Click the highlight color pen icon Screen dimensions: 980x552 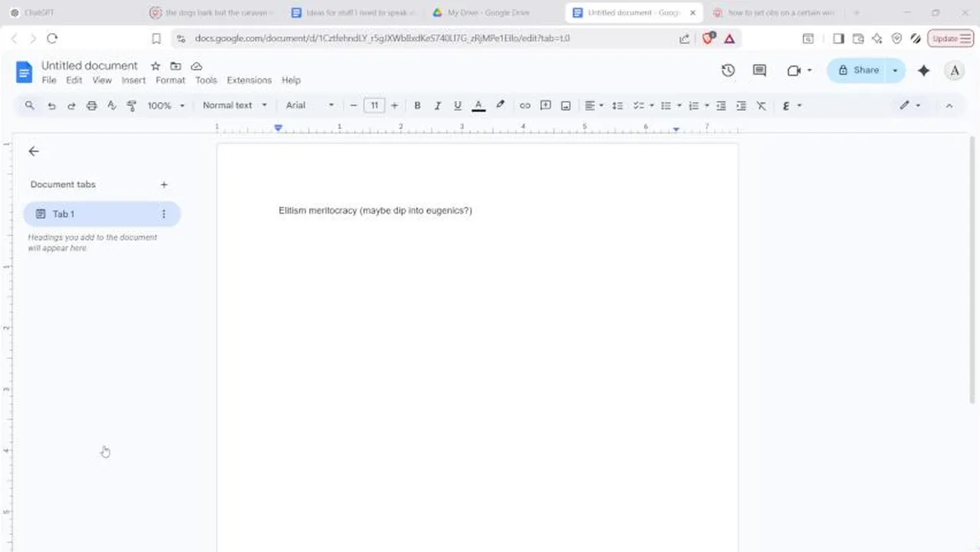click(x=500, y=106)
